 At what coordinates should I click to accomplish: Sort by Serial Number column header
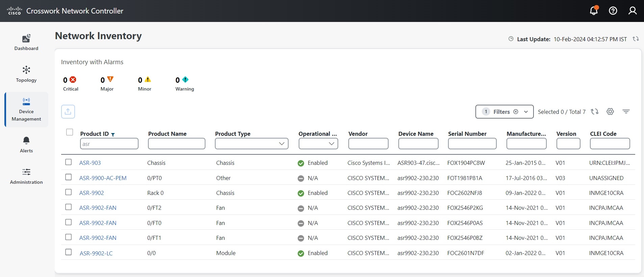click(x=467, y=134)
